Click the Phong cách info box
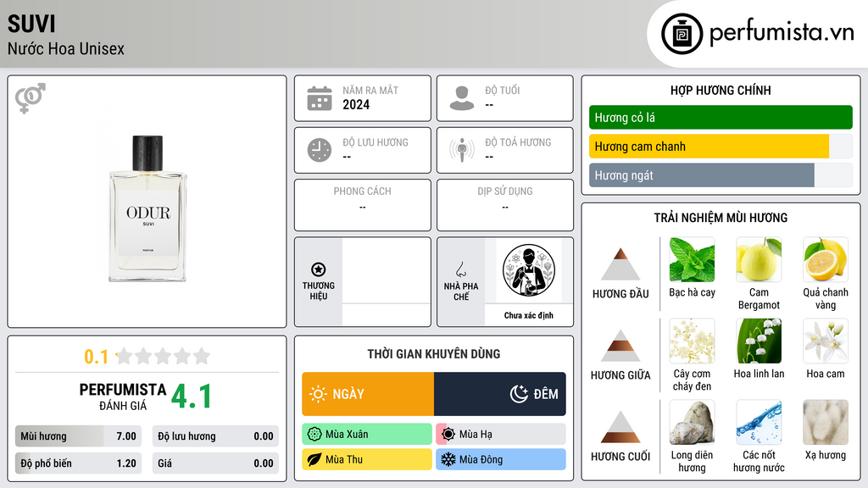This screenshot has width=868, height=488. coord(363,205)
